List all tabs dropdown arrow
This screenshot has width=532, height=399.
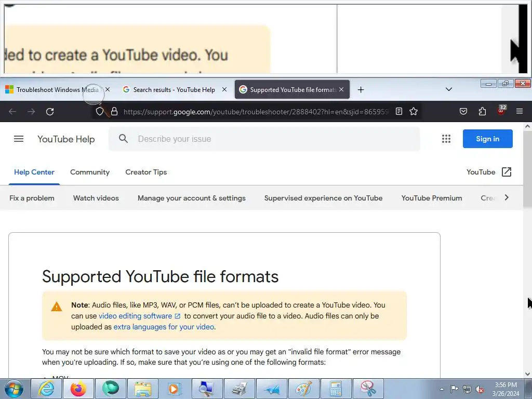pos(448,89)
